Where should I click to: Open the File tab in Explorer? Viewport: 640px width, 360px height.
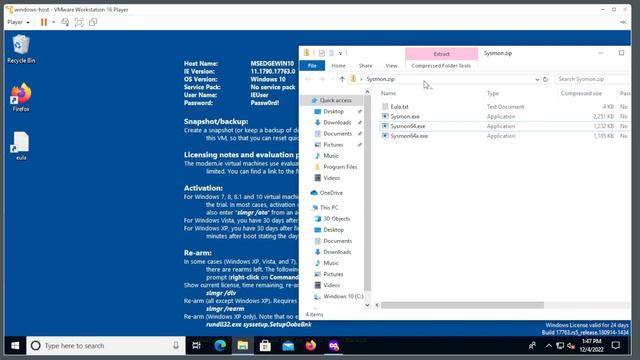(x=312, y=66)
